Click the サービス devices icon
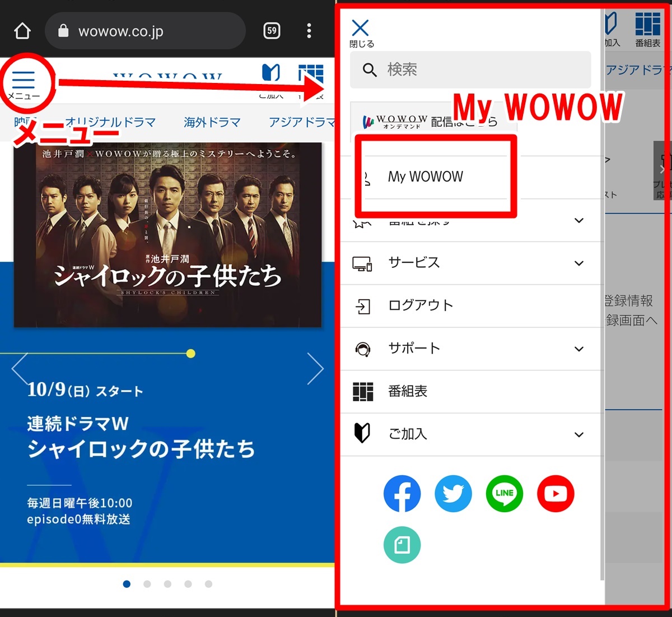This screenshot has width=672, height=617. point(362,263)
